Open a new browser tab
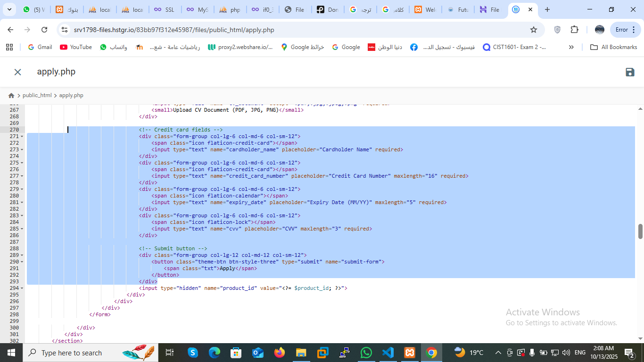The width and height of the screenshot is (644, 362). (547, 9)
